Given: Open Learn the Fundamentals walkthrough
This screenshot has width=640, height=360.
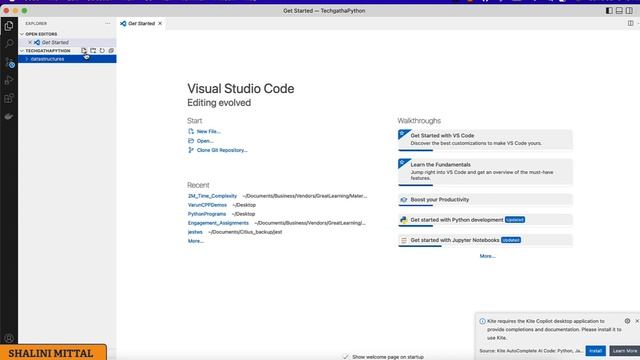Looking at the screenshot, I should pos(485,172).
